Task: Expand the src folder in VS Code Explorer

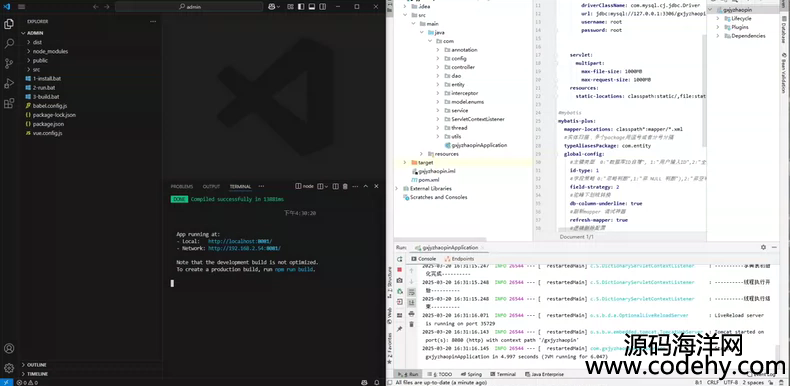Action: pos(29,70)
